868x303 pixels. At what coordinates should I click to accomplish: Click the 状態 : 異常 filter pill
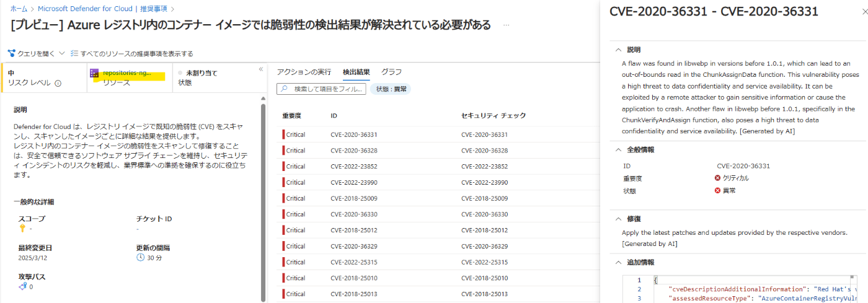[391, 89]
